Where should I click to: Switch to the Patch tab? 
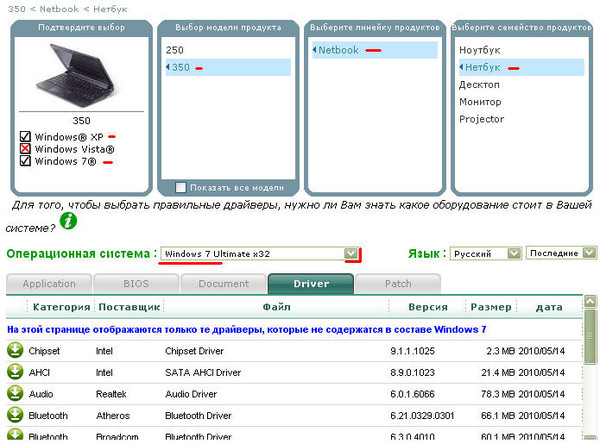tap(398, 284)
